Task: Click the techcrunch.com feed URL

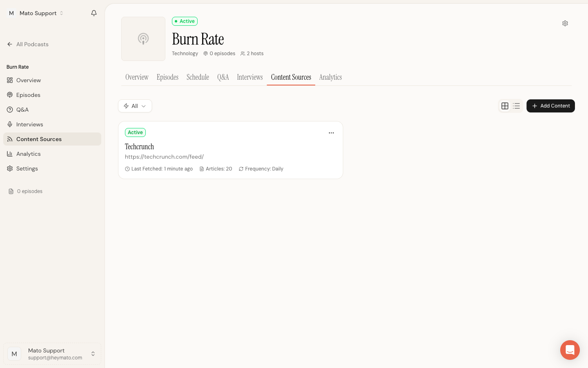Action: 164,157
